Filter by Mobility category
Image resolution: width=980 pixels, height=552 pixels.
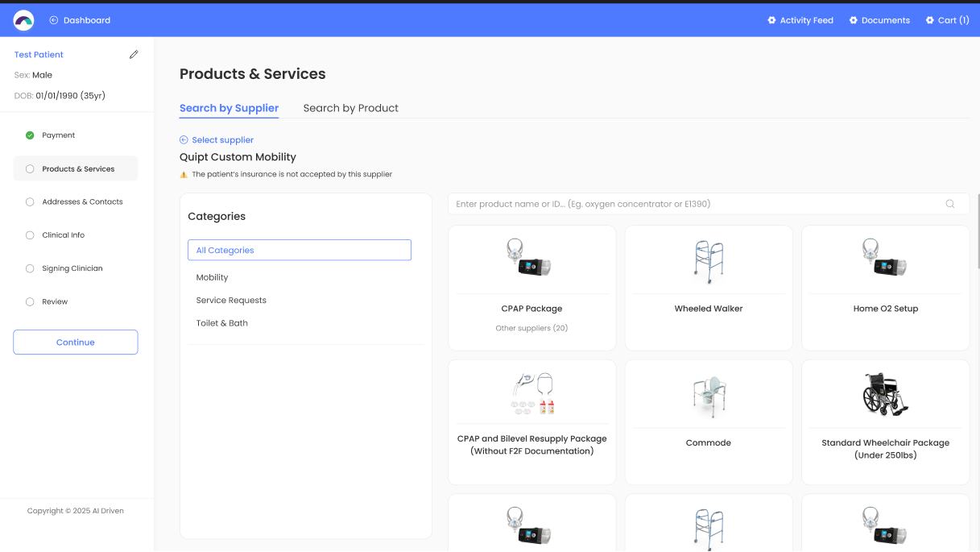coord(212,277)
